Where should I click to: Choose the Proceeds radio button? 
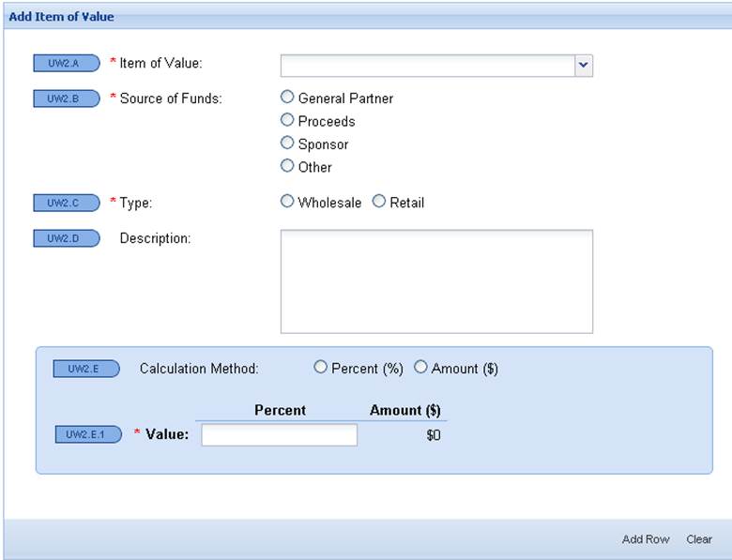click(288, 120)
